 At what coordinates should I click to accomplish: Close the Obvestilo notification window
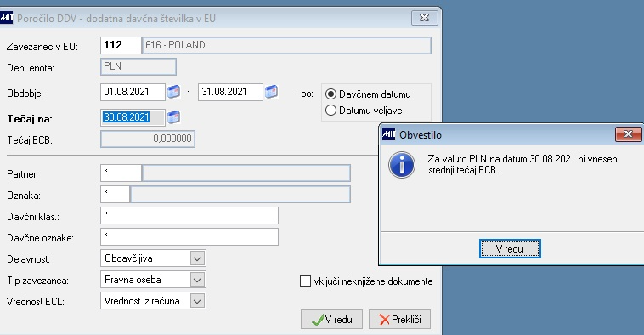(628, 134)
